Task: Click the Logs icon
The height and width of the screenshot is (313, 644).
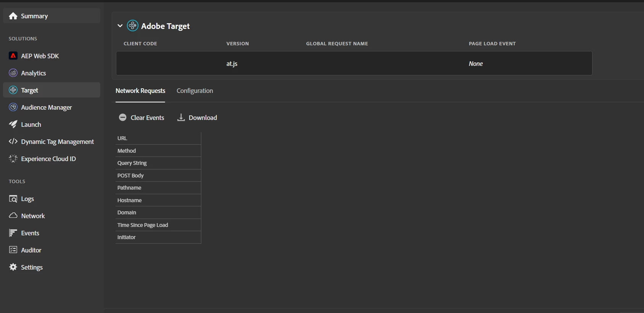Action: click(13, 199)
